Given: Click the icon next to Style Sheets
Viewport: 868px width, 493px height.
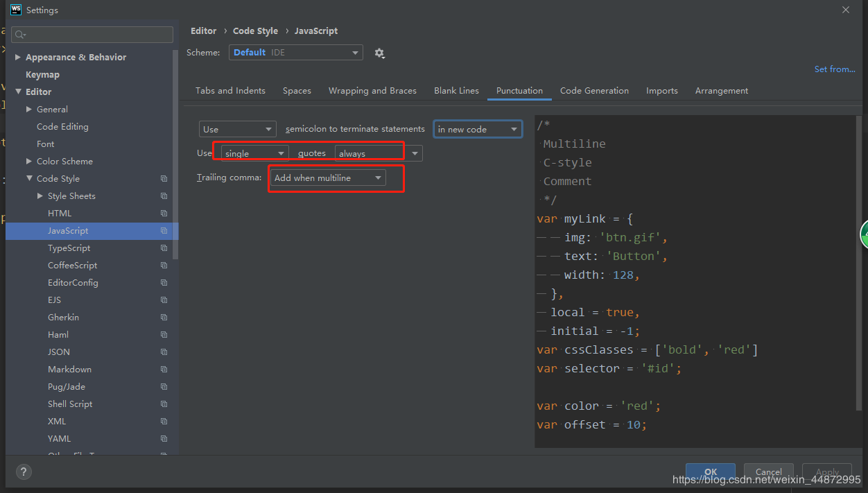Looking at the screenshot, I should tap(164, 196).
